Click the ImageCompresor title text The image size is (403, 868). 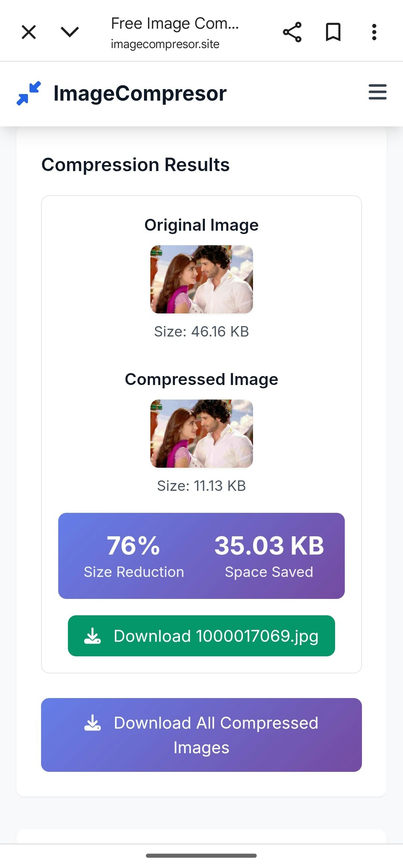coord(140,93)
